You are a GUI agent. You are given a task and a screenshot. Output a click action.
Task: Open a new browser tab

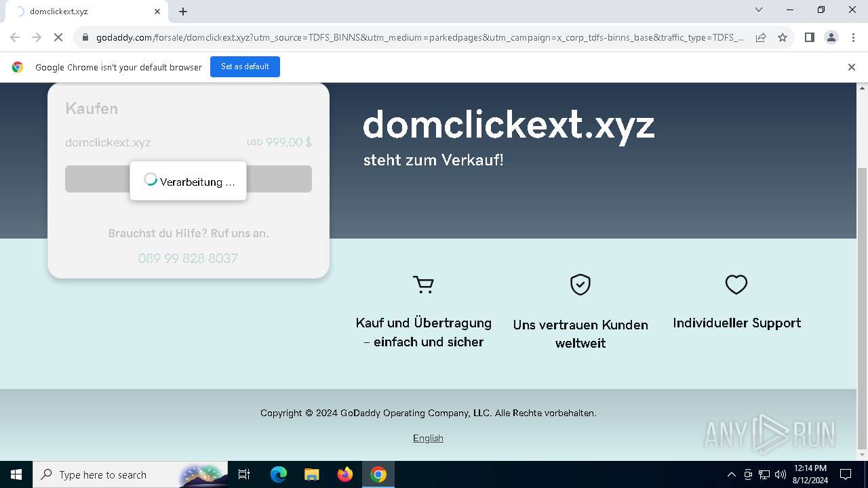coord(183,12)
